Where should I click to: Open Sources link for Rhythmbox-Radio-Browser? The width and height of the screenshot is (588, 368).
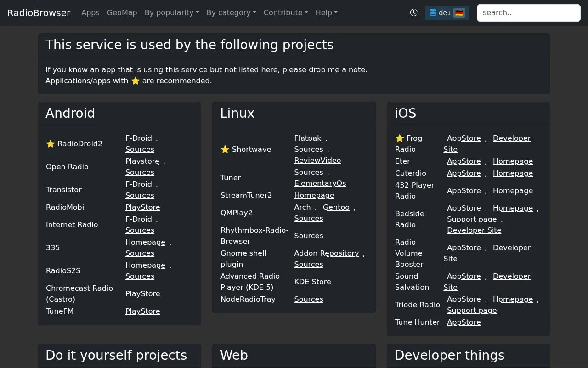pyautogui.click(x=309, y=236)
